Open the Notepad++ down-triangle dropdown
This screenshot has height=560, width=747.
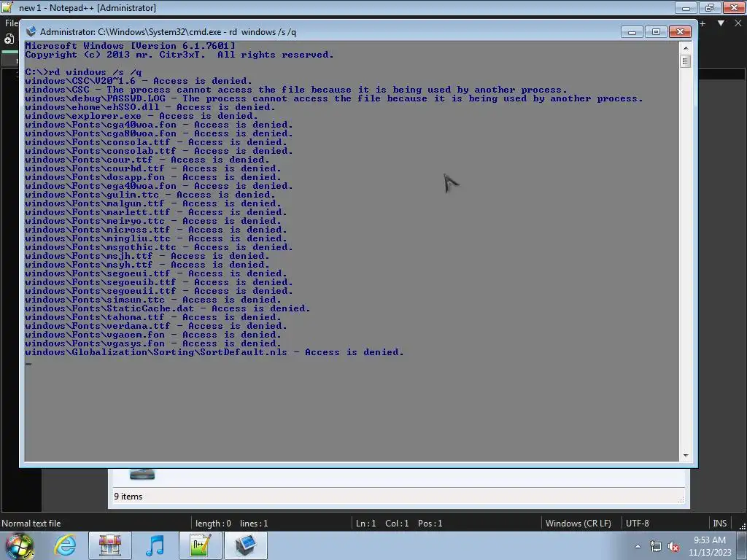[721, 23]
